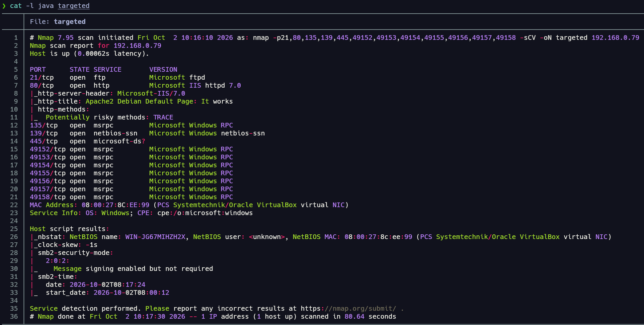The height and width of the screenshot is (325, 644).
Task: Click the '80.64 seconds' scan duration
Action: tap(370, 316)
